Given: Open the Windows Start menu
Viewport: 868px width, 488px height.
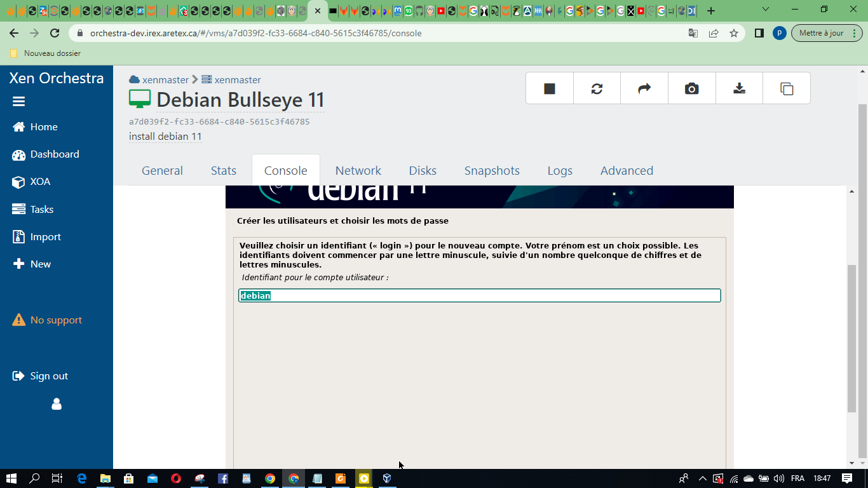Looking at the screenshot, I should tap(11, 478).
